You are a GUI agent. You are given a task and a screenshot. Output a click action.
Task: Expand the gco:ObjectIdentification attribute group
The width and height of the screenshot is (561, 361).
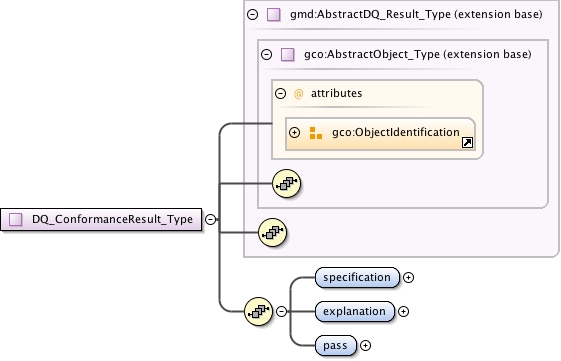click(x=294, y=132)
